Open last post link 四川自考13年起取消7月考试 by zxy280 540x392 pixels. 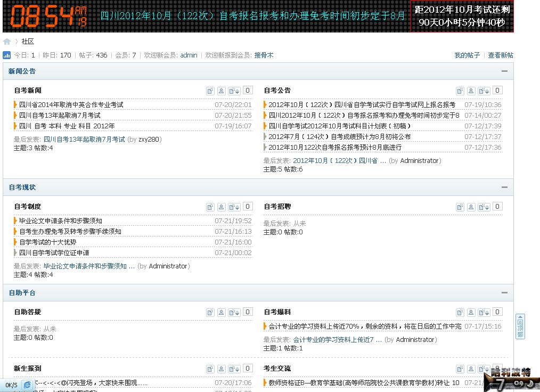point(84,139)
